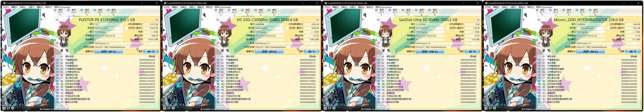644x112 pixels.
Task: Click status icon for row 02 综合温度 in HS-SSD window
Action: (x=218, y=63)
